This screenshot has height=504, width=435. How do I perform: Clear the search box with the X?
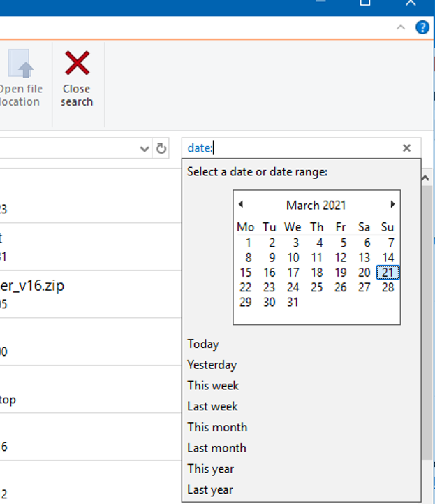tap(407, 148)
